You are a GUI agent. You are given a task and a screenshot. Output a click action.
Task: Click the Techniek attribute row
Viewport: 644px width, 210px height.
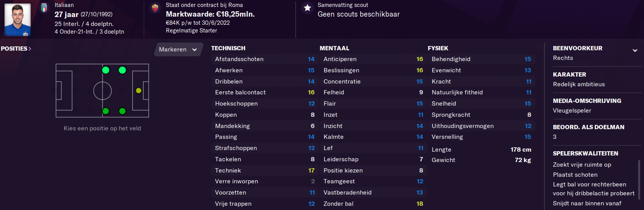265,171
